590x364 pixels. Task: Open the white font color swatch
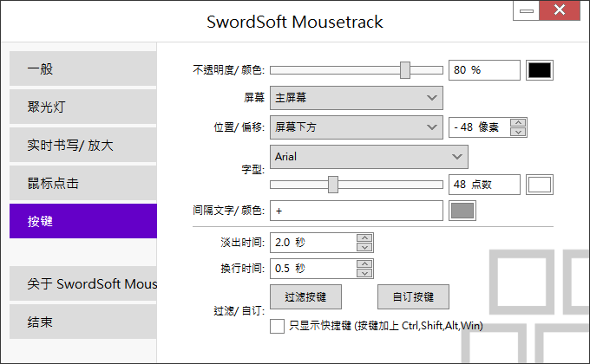[x=540, y=185]
